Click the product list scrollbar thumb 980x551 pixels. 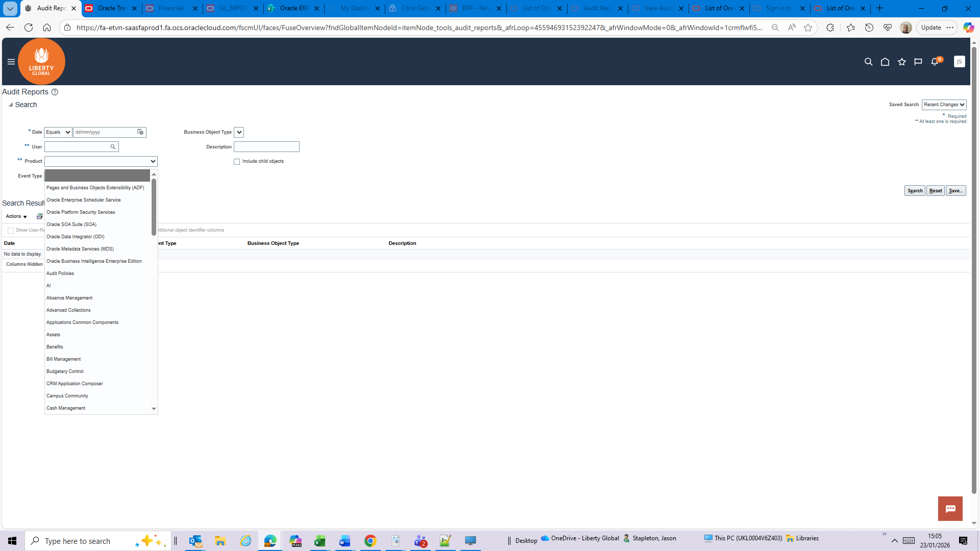pyautogui.click(x=154, y=207)
